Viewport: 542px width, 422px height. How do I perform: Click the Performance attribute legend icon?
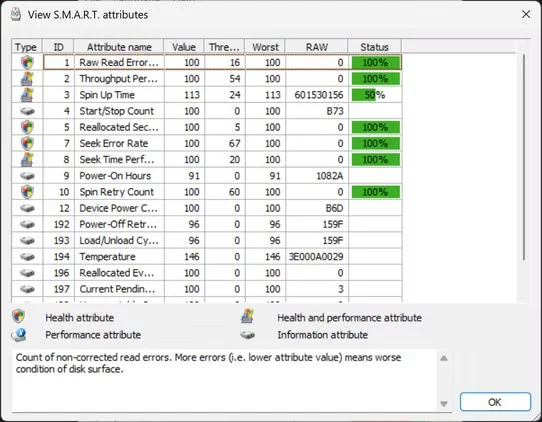tap(18, 335)
